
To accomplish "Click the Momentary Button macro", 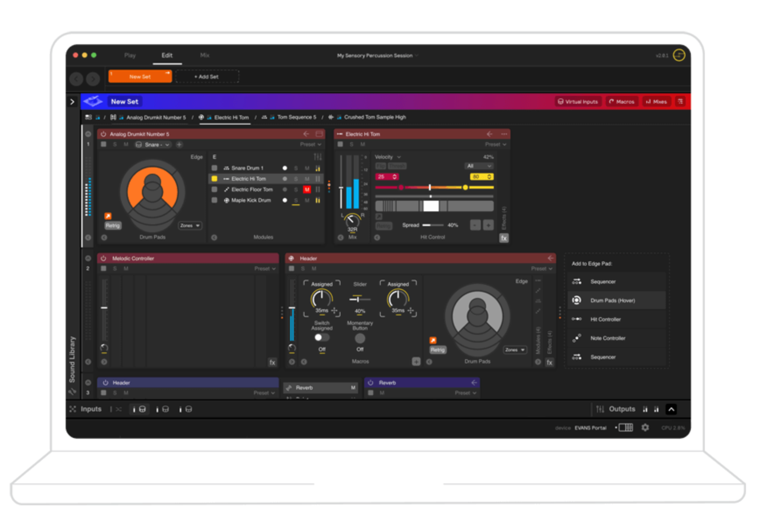I will [360, 338].
